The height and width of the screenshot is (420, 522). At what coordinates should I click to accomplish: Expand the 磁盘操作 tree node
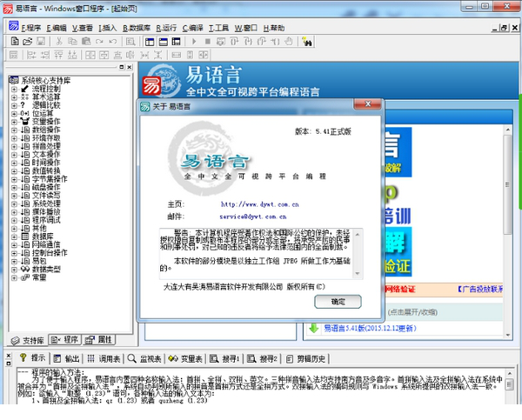click(14, 187)
